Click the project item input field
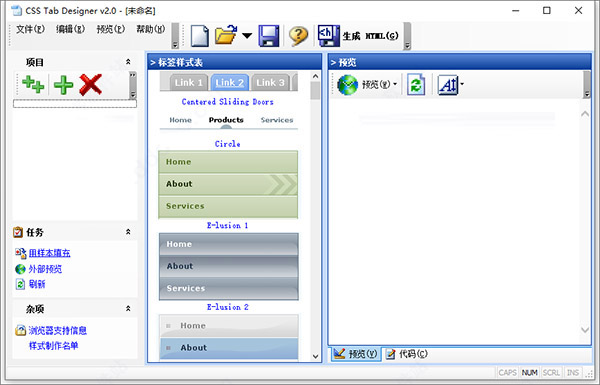Screen dimensions: 600x385 (x=75, y=104)
